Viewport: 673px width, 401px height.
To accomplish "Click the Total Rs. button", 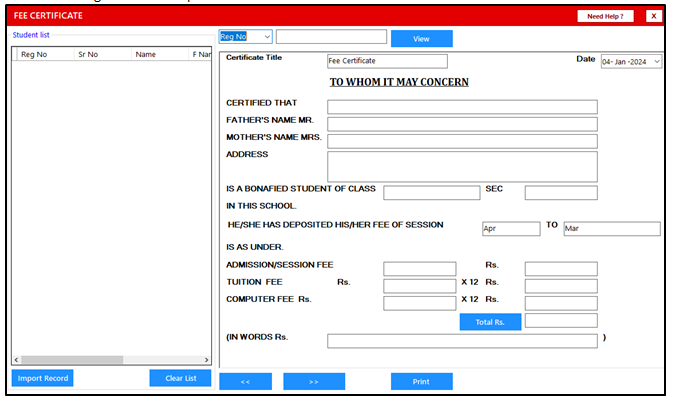I will pos(490,322).
